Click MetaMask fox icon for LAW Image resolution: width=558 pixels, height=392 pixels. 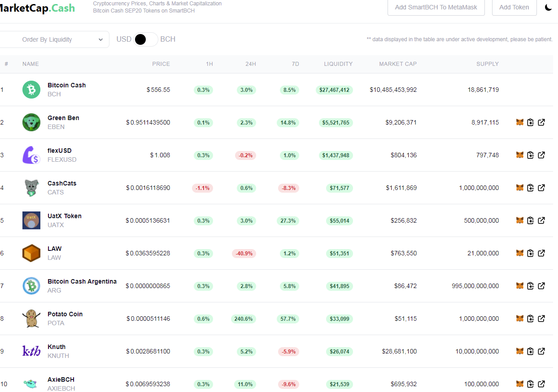click(x=520, y=253)
